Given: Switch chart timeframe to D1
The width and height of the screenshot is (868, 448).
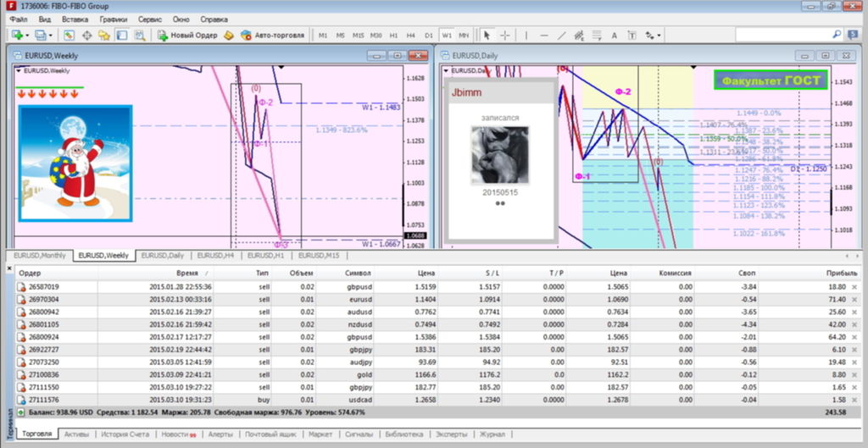Looking at the screenshot, I should [428, 36].
